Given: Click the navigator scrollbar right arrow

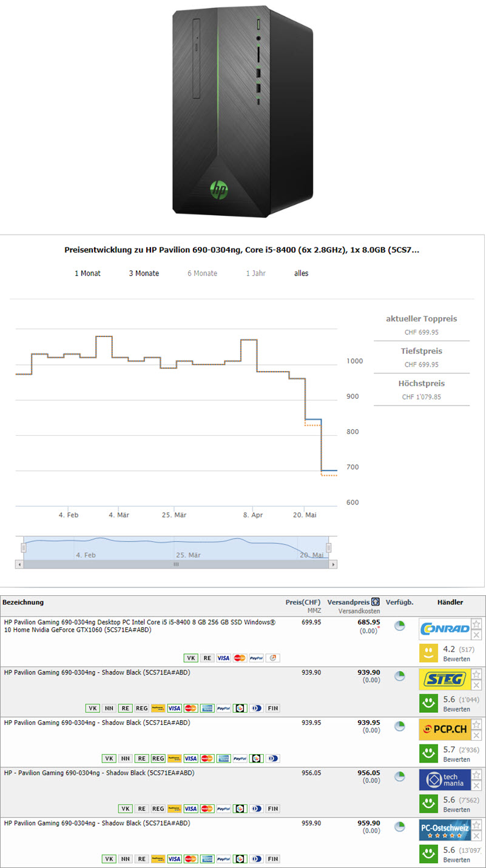Looking at the screenshot, I should 333,564.
